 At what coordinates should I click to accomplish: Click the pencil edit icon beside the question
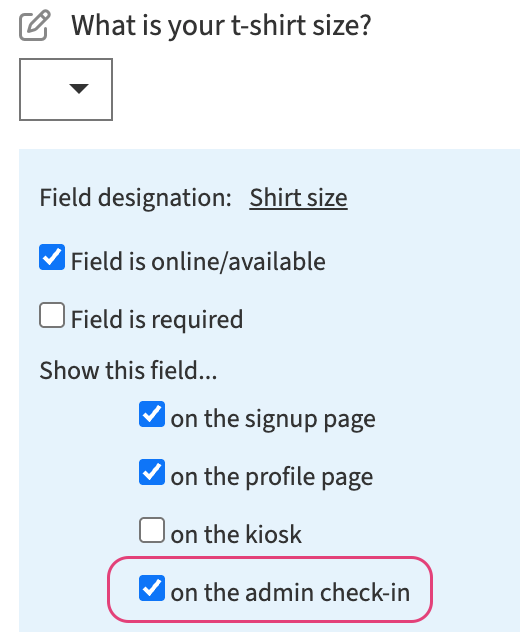tap(35, 25)
